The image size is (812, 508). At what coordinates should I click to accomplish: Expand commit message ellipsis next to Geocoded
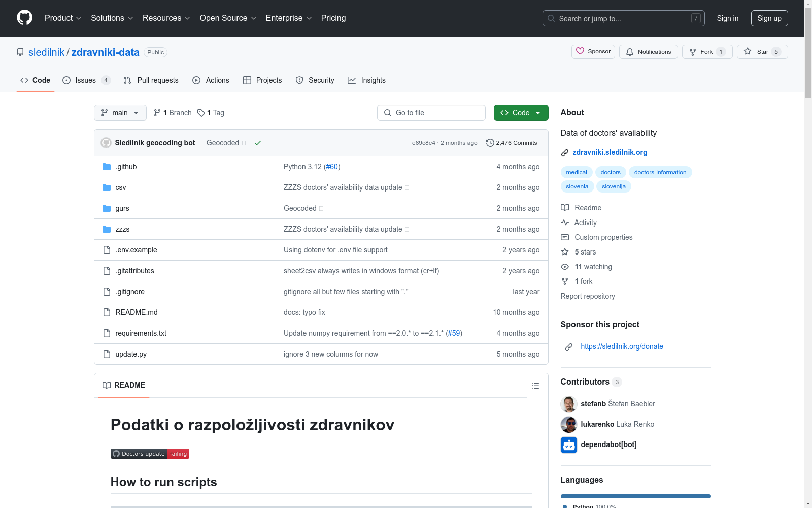(x=244, y=143)
